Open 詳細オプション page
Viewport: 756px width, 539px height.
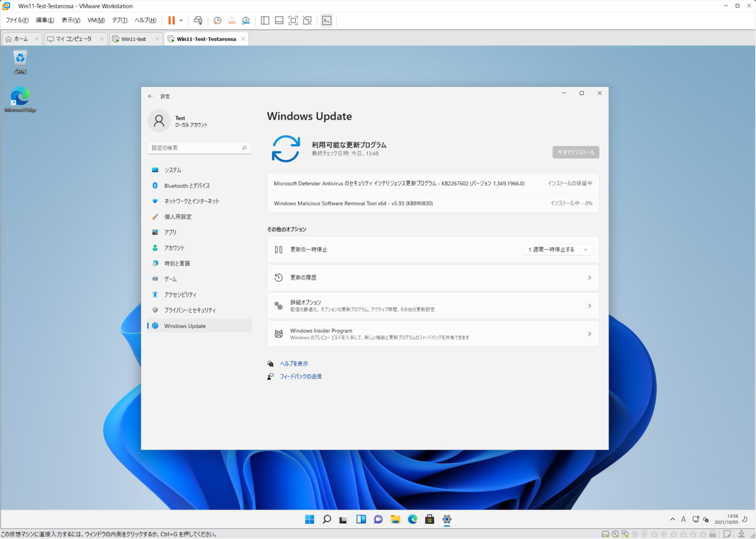point(433,305)
